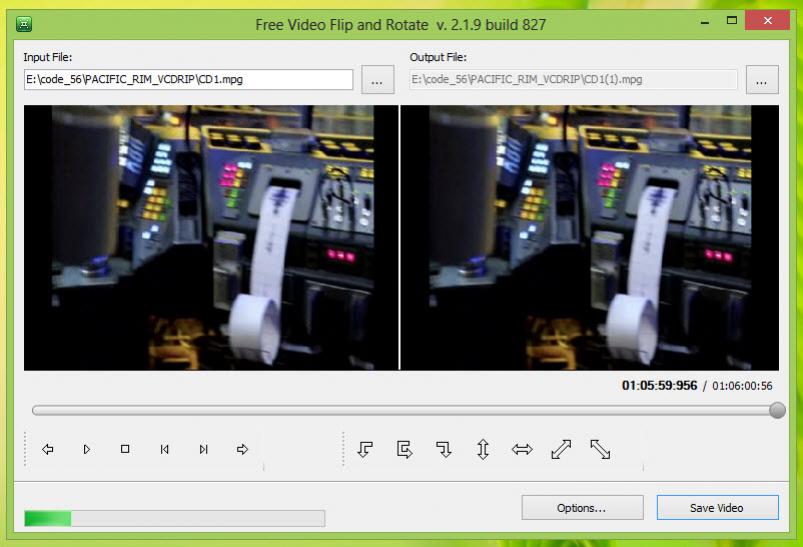Play the video preview

[87, 449]
